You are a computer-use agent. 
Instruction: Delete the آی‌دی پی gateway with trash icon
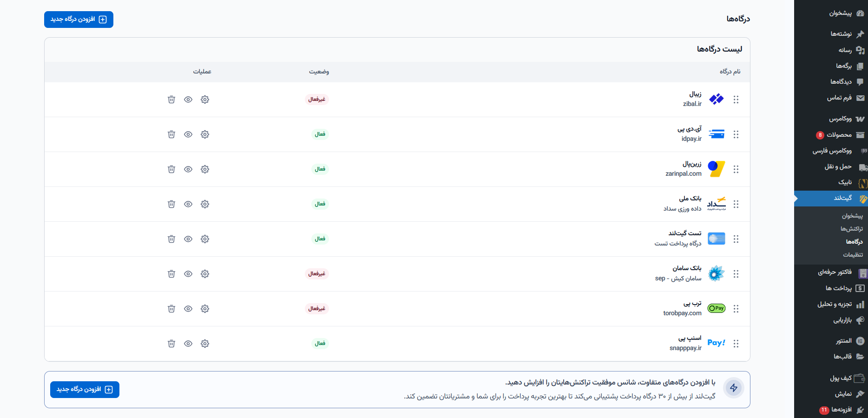pos(171,134)
